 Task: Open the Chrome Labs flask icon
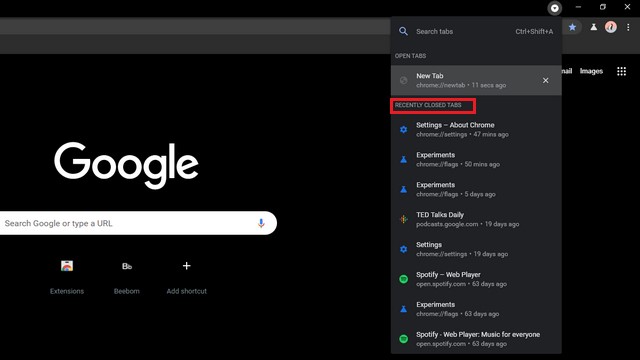593,27
